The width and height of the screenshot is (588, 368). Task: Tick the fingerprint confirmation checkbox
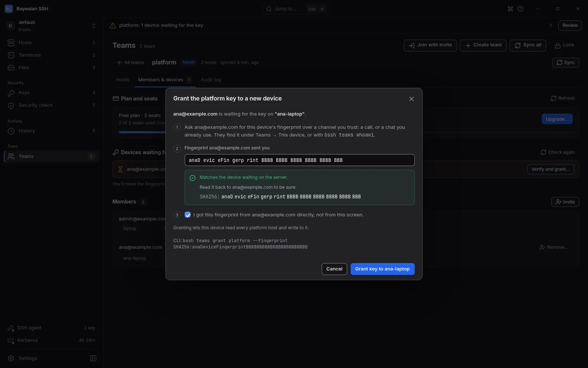[188, 215]
